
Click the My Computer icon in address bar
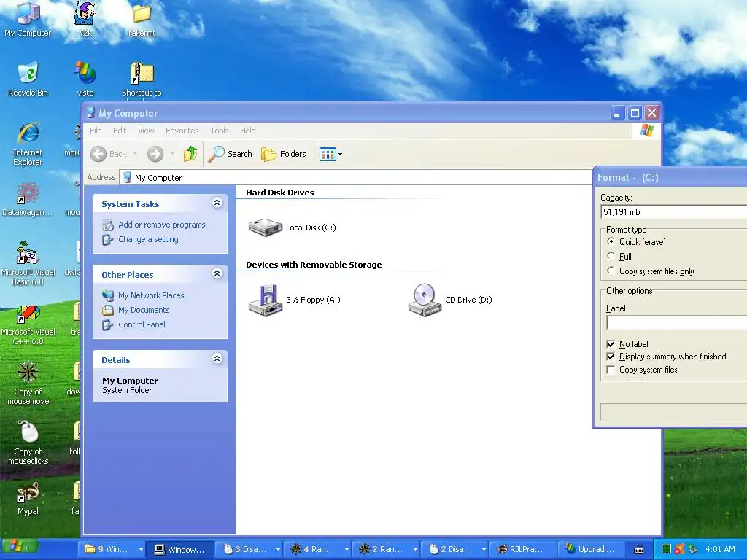pos(127,178)
